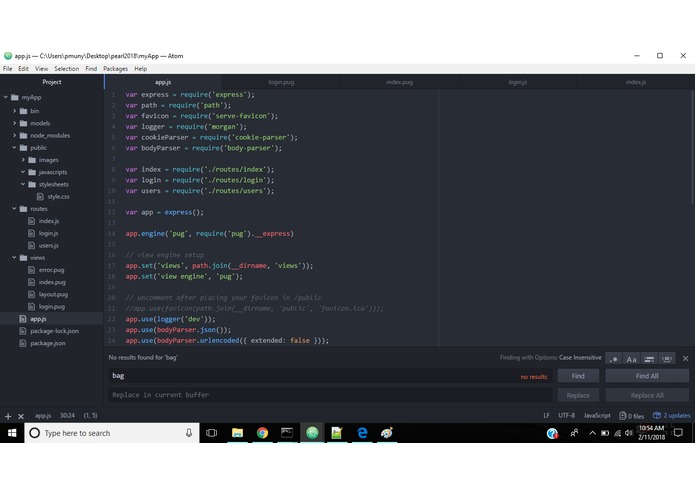Open File Explorer from the taskbar
Image resolution: width=695 pixels, height=494 pixels.
point(238,433)
